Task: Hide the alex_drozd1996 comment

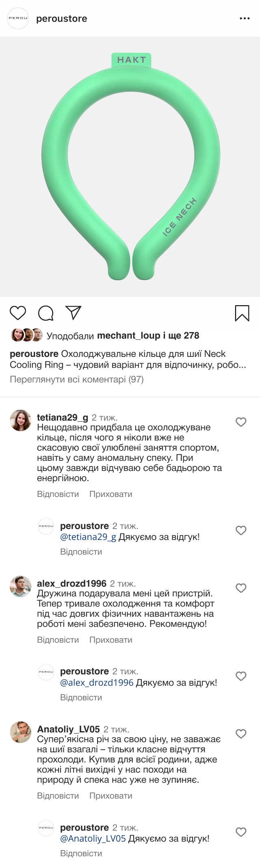Action: (x=110, y=640)
